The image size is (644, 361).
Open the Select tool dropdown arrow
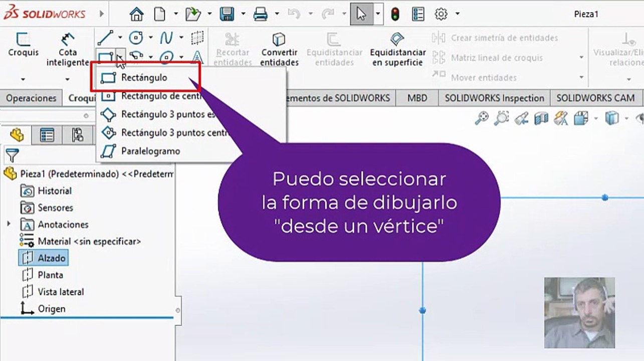[377, 15]
